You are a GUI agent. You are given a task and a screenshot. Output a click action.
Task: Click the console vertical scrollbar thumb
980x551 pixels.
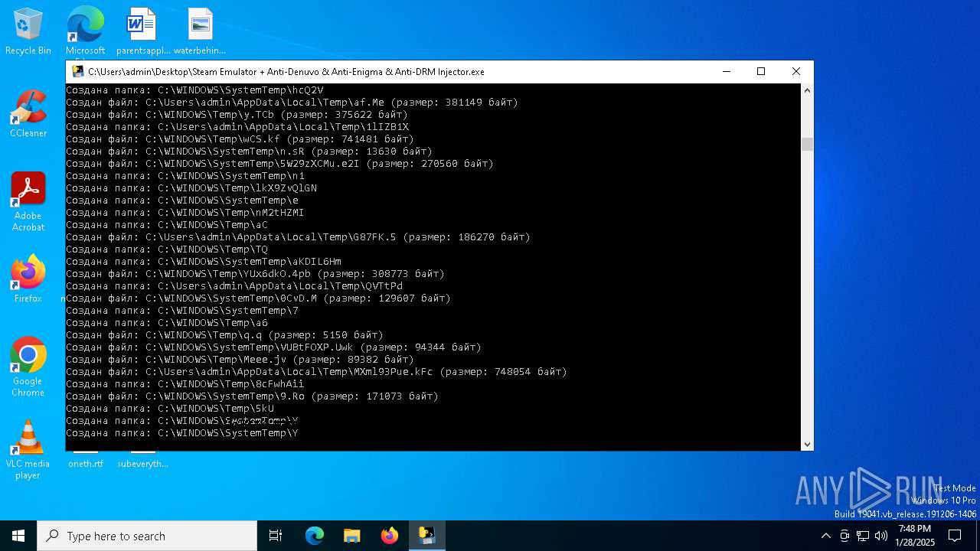[x=807, y=145]
